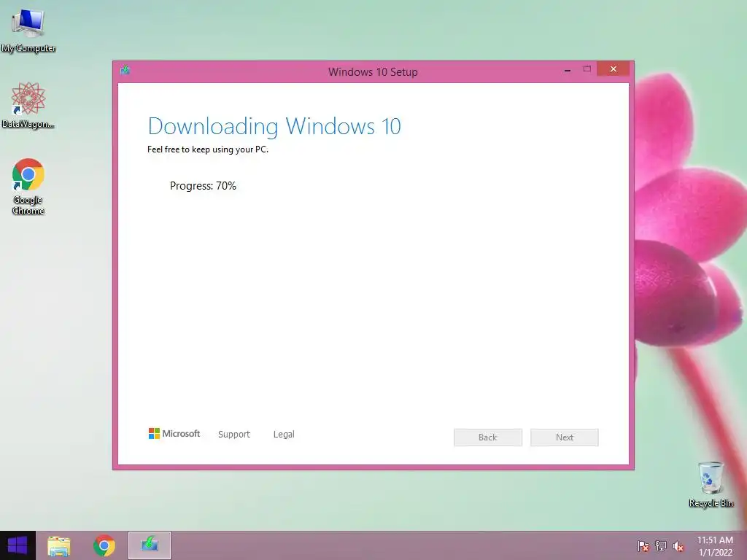Click the disabled maximize button in Setup
The image size is (747, 560).
pyautogui.click(x=587, y=69)
